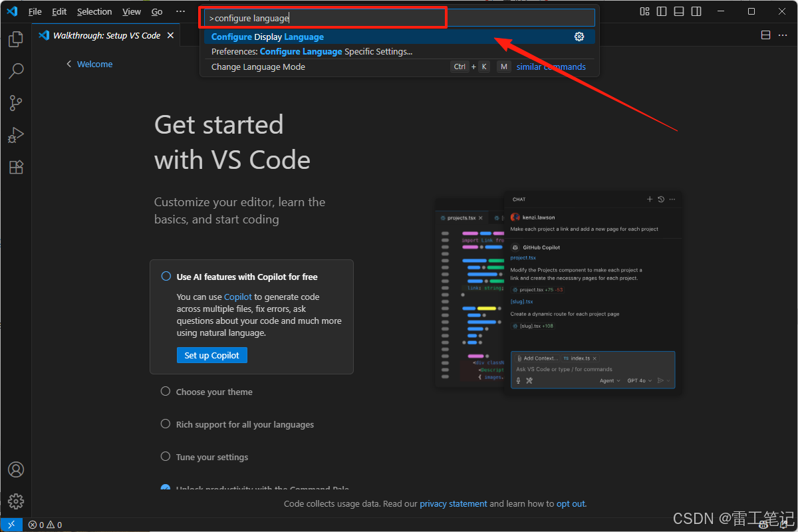The height and width of the screenshot is (532, 798).
Task: Toggle the secondary side bar layout icon
Action: point(696,11)
